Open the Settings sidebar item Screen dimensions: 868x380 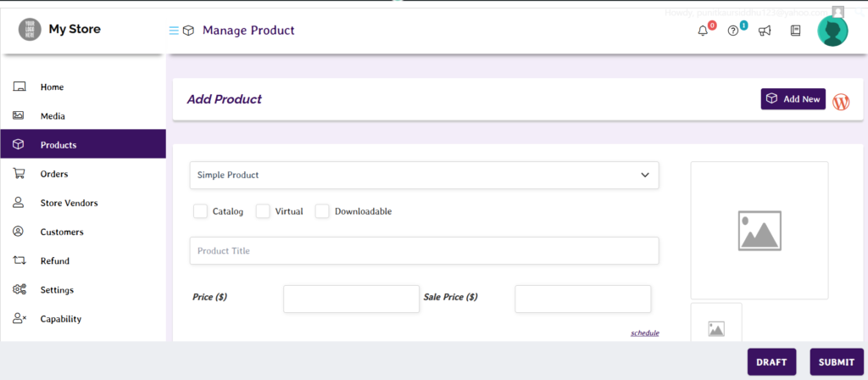click(57, 290)
